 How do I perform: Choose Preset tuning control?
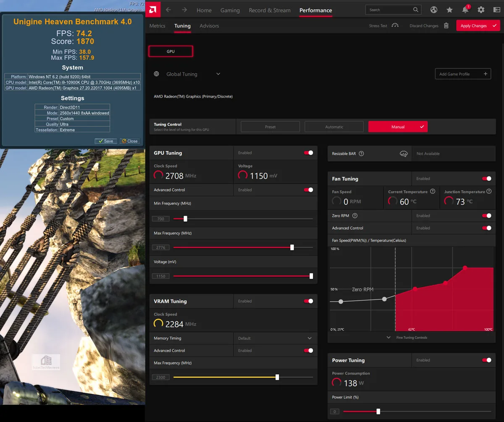[270, 126]
